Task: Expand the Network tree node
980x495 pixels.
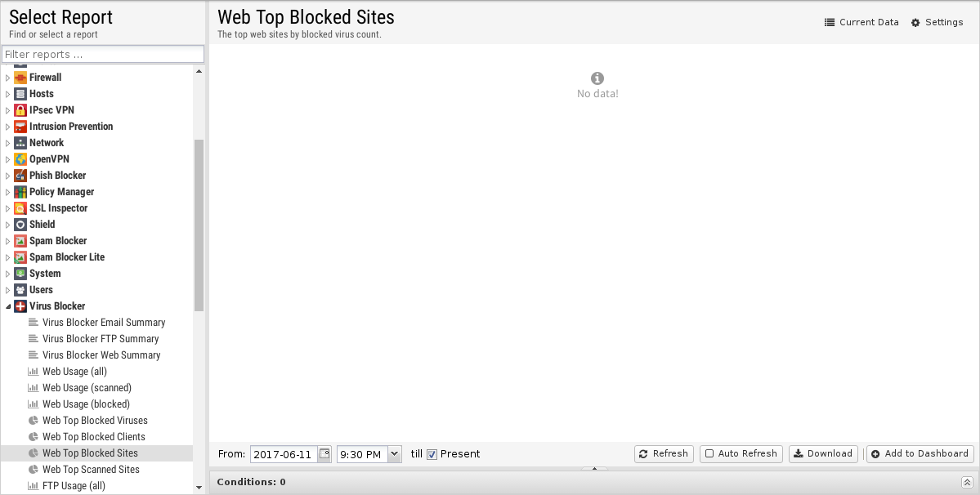Action: [7, 143]
